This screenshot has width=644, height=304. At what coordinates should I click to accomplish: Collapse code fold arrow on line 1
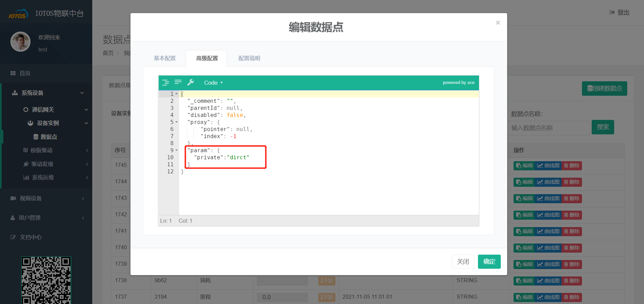tap(176, 94)
